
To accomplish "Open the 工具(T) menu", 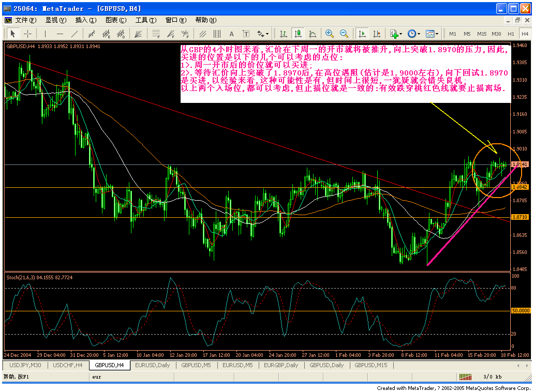I will [146, 20].
